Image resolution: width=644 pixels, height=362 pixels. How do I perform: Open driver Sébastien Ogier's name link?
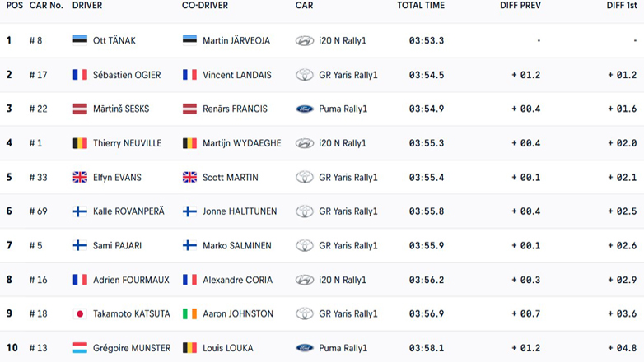(126, 75)
